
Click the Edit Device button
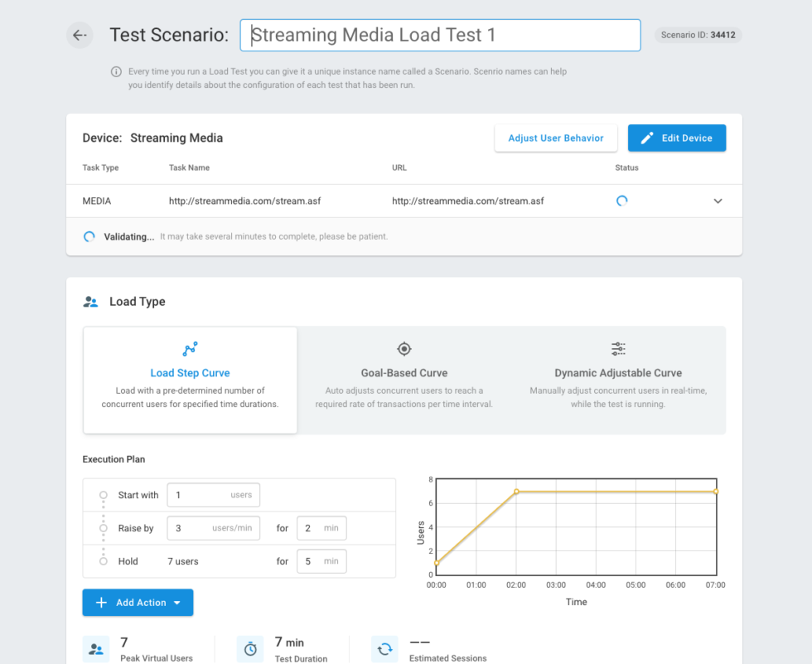[x=677, y=138]
